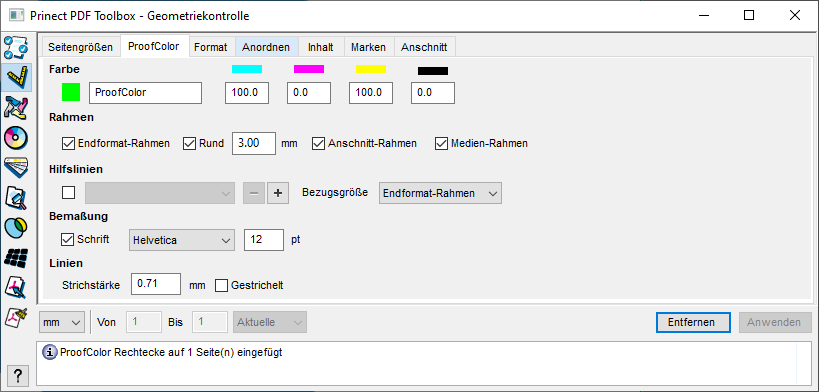Open the mm units dropdown

point(62,322)
